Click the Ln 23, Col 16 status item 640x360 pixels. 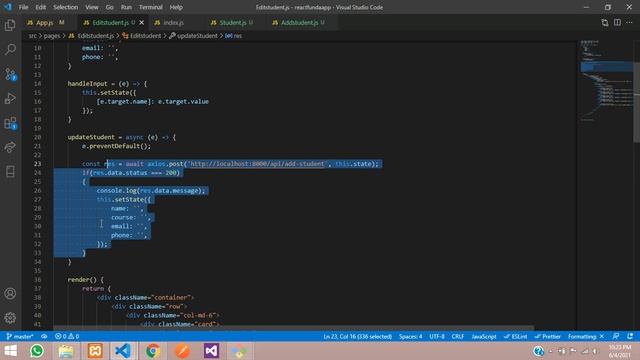(x=358, y=336)
